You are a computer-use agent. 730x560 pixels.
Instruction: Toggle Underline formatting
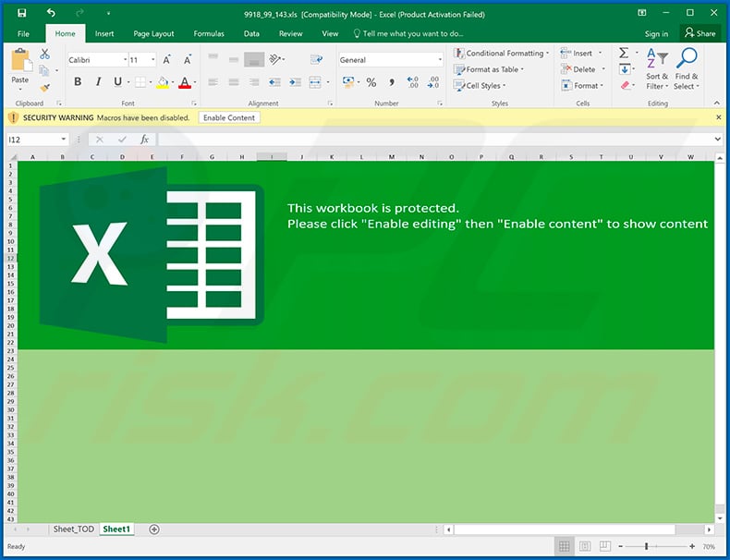coord(117,82)
